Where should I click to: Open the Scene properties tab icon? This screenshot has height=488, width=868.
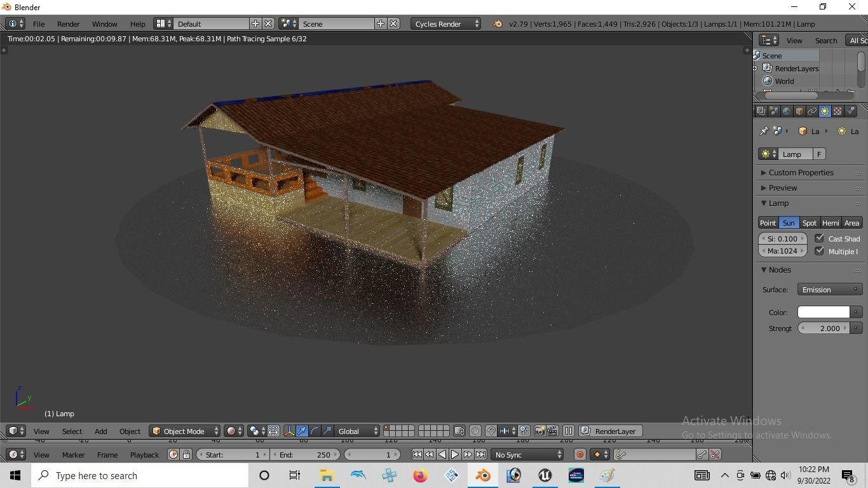point(774,111)
